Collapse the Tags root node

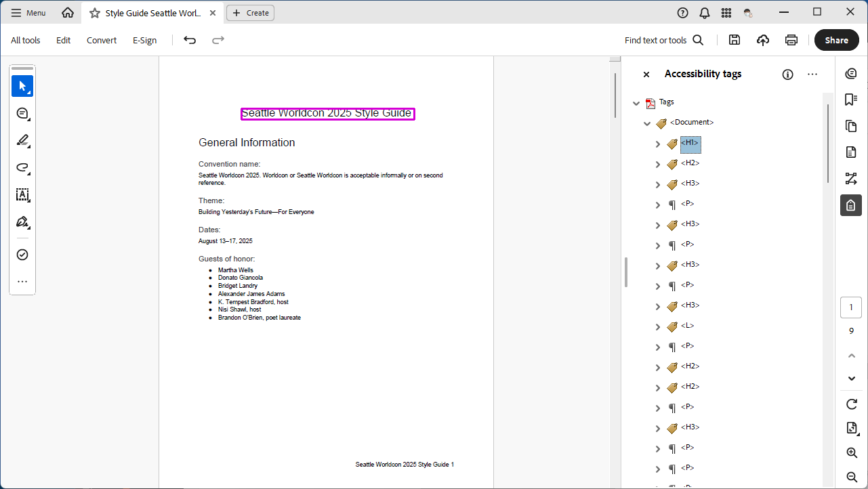pos(636,104)
